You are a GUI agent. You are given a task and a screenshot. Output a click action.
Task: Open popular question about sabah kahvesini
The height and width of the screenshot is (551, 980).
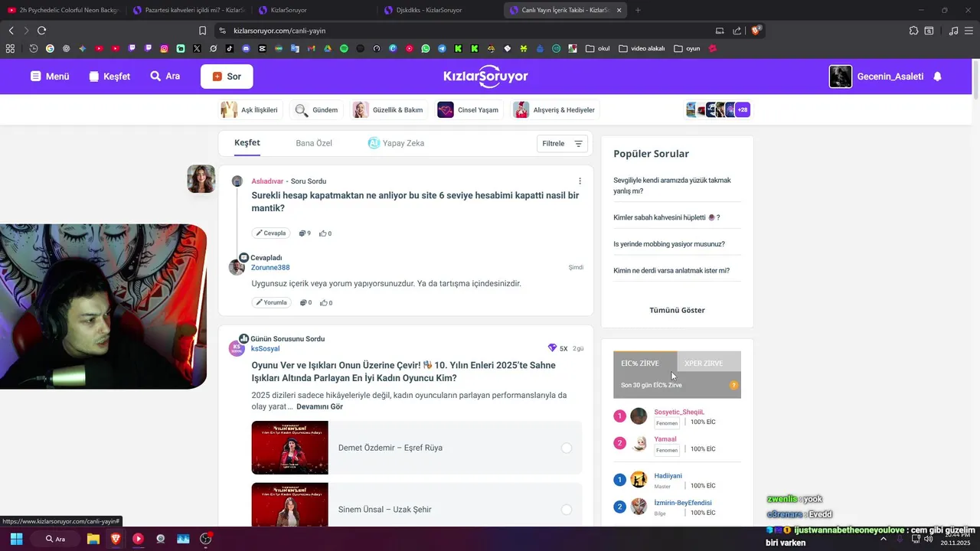[667, 217]
